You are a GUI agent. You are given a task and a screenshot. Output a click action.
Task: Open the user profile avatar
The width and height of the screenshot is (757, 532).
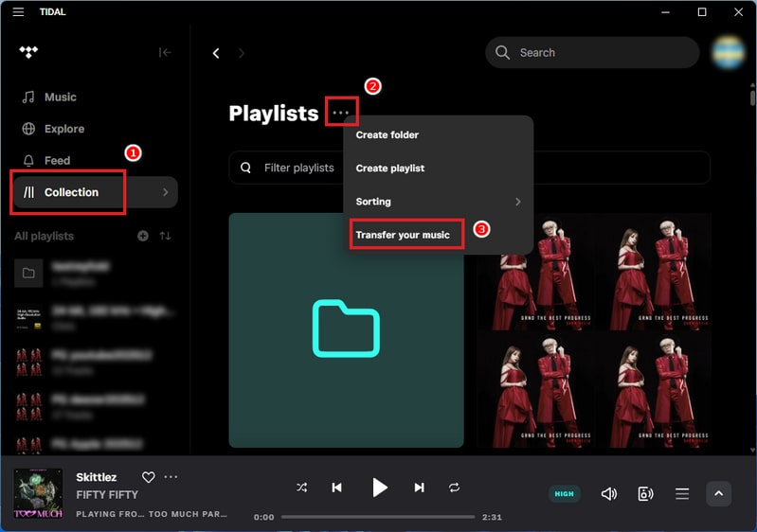(729, 53)
